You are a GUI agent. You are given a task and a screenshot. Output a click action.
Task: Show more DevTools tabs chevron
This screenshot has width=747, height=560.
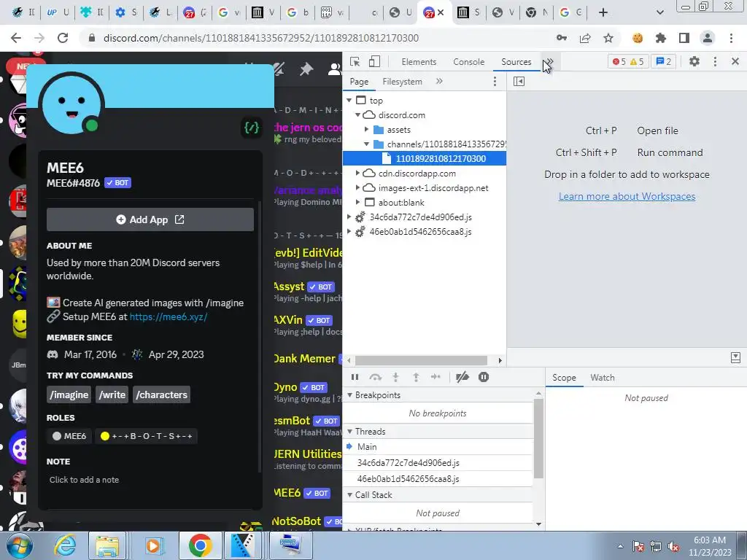(x=549, y=62)
